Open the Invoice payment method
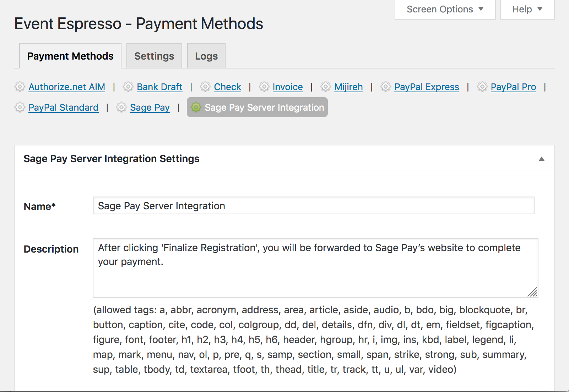This screenshot has height=392, width=569. pyautogui.click(x=288, y=87)
